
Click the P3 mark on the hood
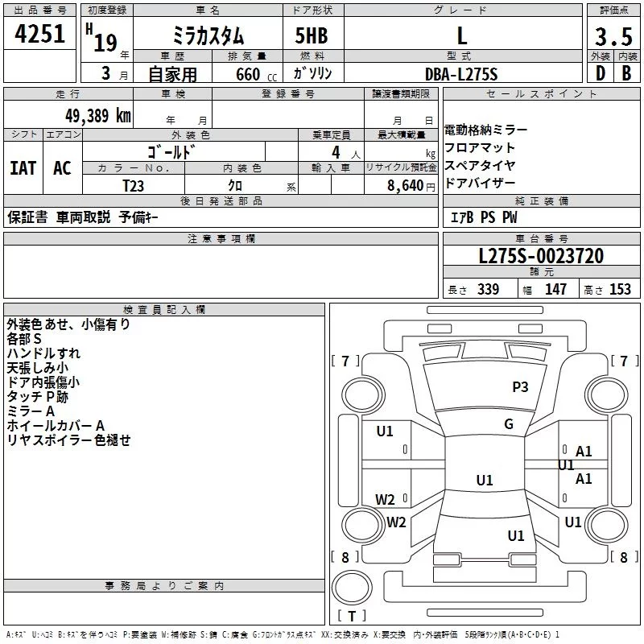(520, 387)
